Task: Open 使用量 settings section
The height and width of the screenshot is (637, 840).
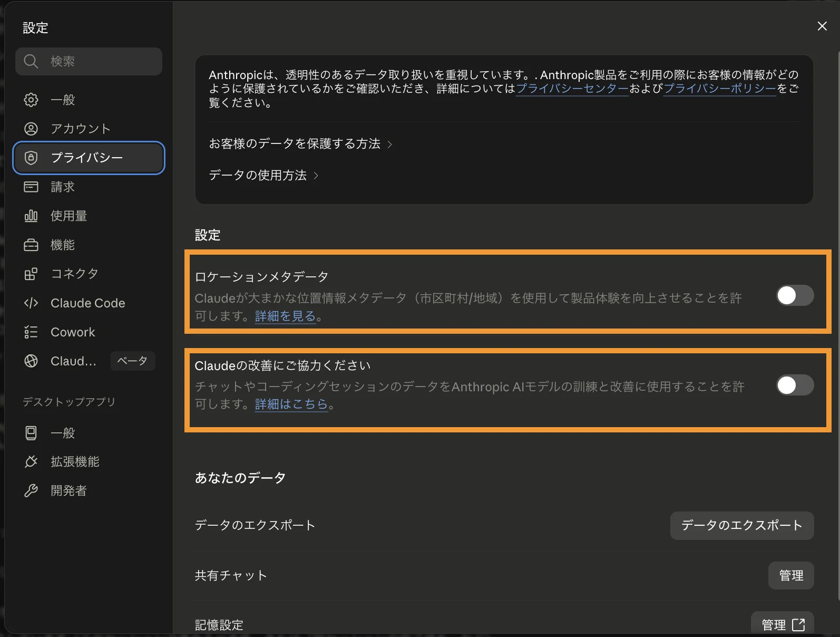Action: click(x=89, y=216)
